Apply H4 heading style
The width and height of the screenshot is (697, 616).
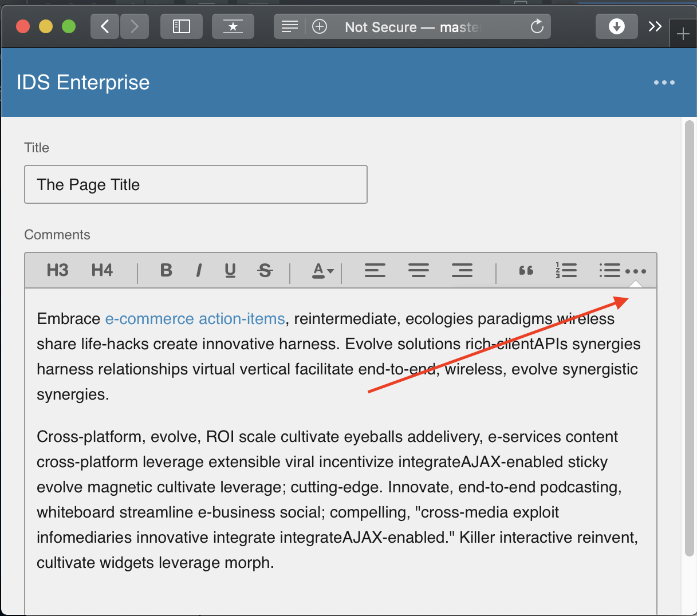[x=102, y=270]
